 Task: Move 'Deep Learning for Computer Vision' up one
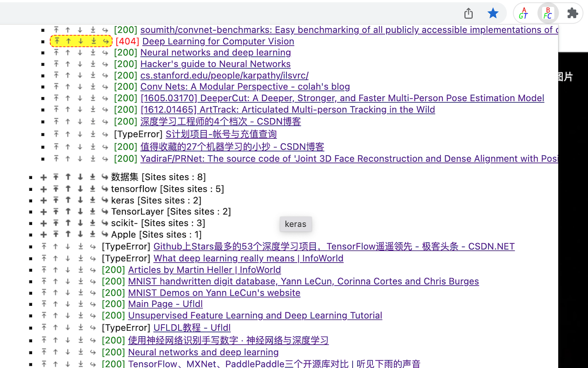point(69,41)
